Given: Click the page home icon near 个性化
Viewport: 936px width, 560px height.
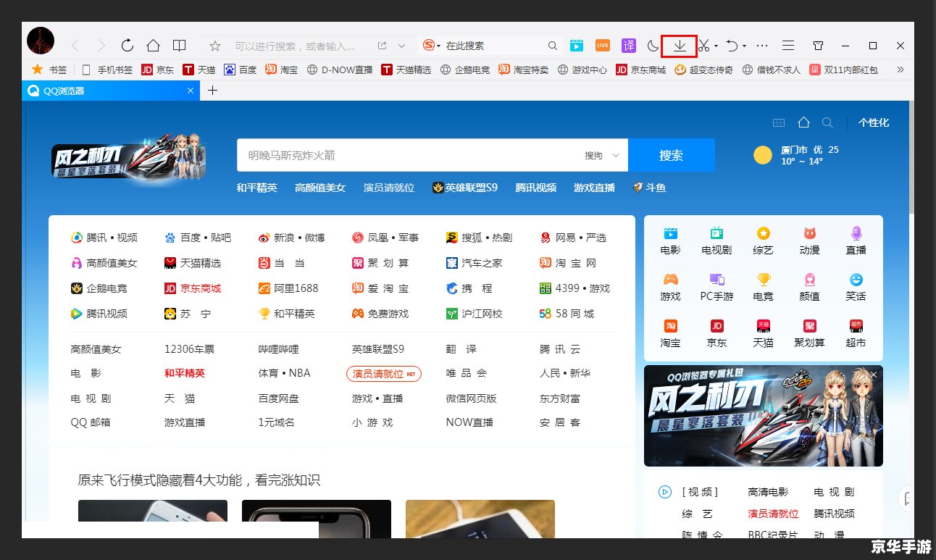Looking at the screenshot, I should click(803, 122).
